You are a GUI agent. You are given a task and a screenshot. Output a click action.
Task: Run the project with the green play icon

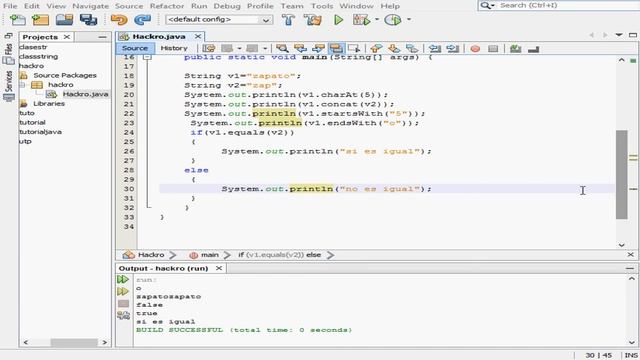(x=338, y=20)
